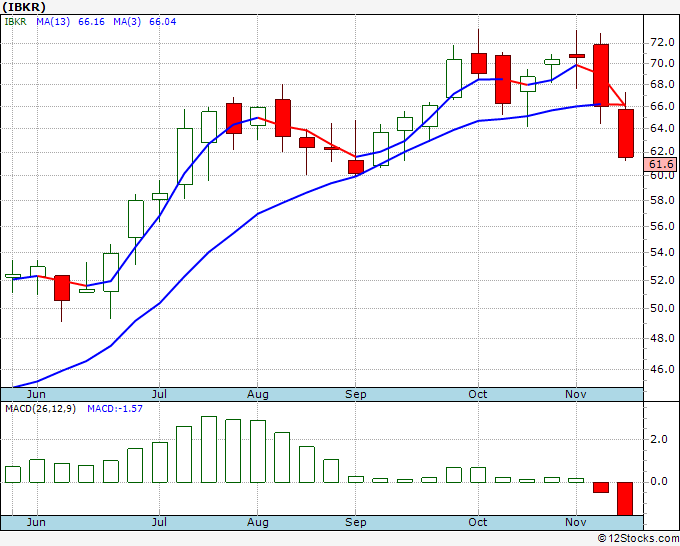Click Jul on the price chart date axis
Image resolution: width=680 pixels, height=546 pixels.
coord(159,394)
